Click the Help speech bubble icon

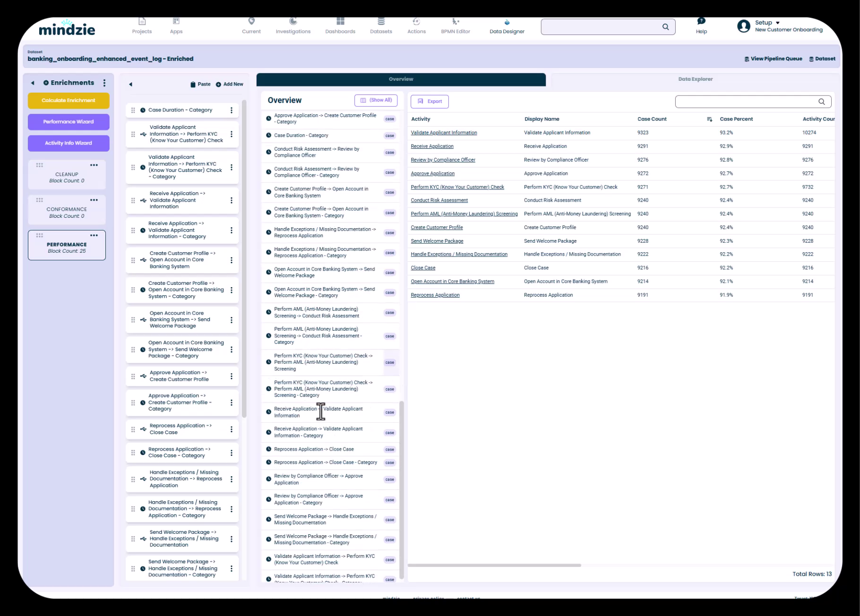click(701, 21)
